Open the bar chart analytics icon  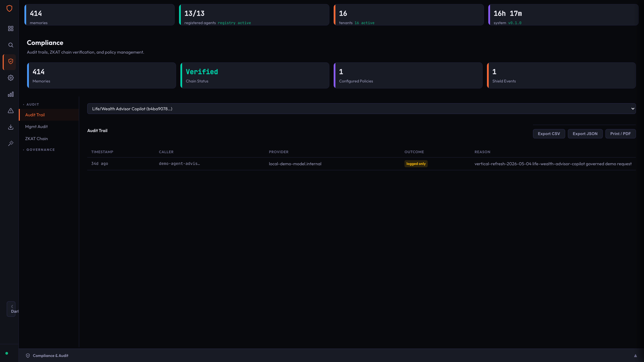pos(11,94)
